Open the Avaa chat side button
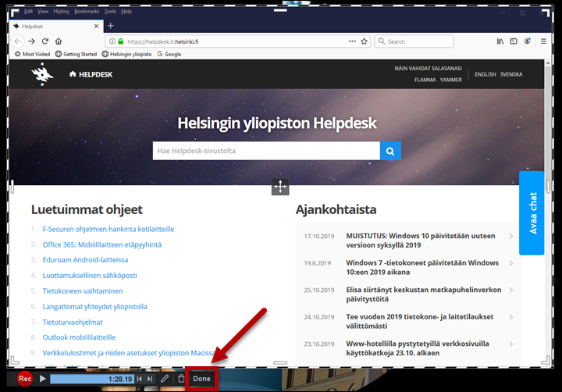Viewport: 562px width, 392px height. 532,213
